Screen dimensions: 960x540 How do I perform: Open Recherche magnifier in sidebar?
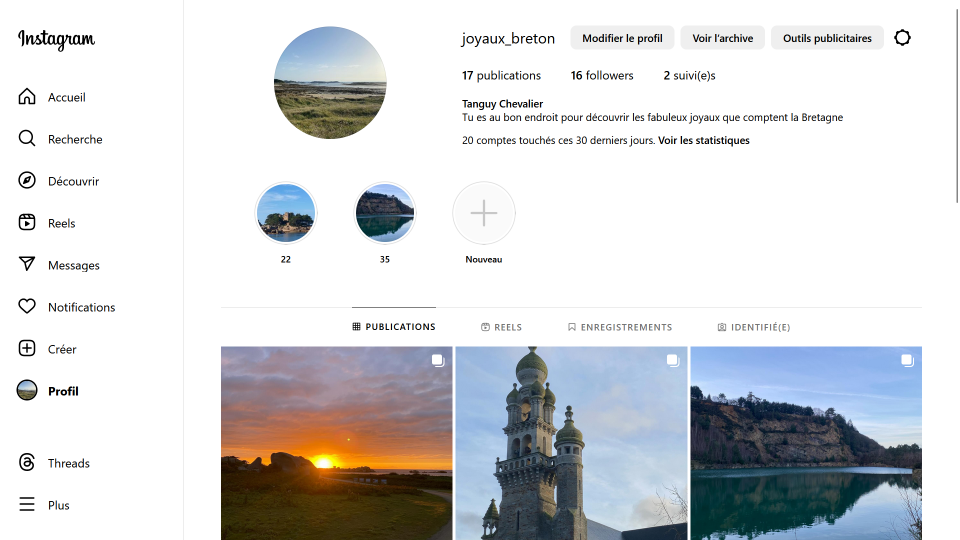(27, 139)
